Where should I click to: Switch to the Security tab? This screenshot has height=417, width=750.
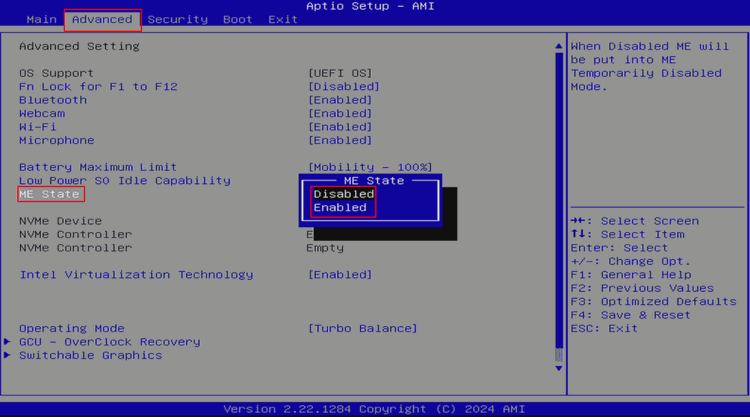[177, 19]
